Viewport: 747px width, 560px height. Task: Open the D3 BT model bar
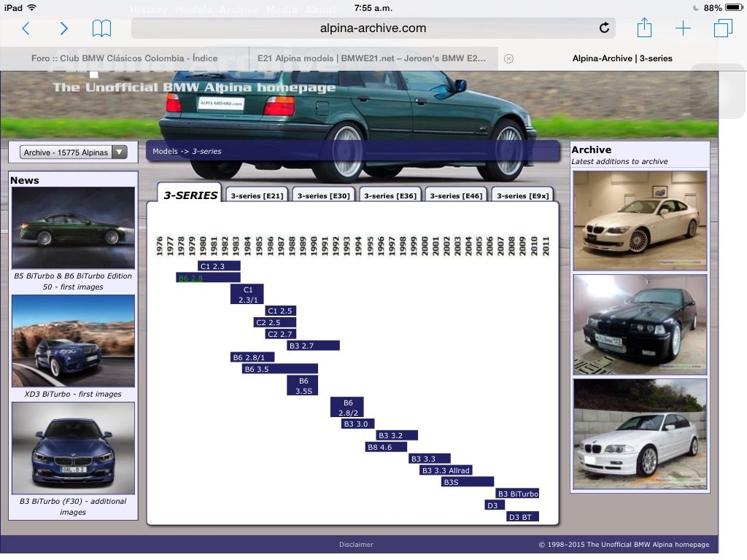(522, 517)
